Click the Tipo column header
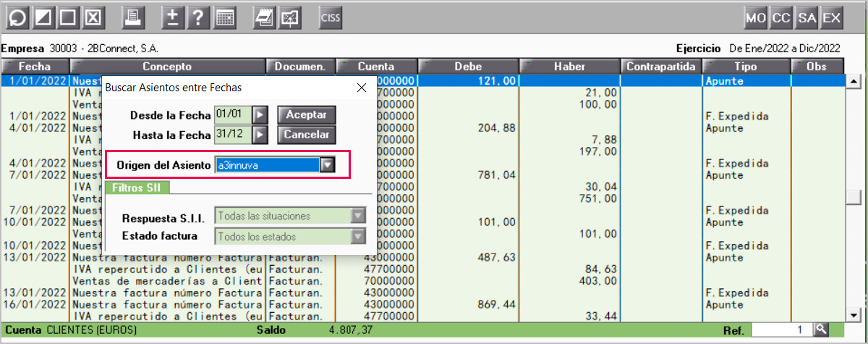This screenshot has width=868, height=344. 746,67
